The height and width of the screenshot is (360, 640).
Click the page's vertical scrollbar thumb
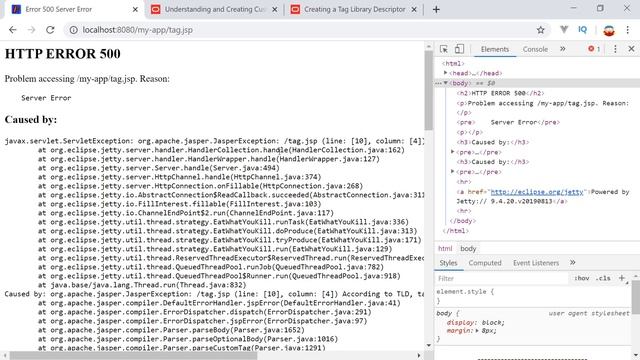click(429, 90)
